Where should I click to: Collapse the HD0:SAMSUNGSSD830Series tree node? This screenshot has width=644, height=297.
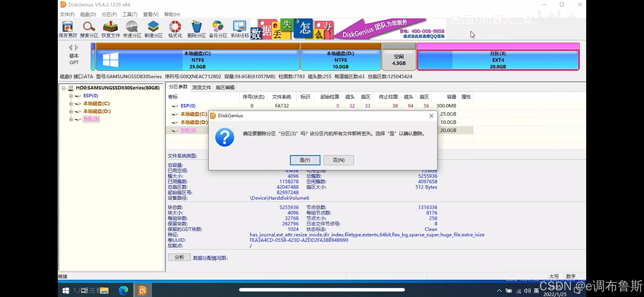pyautogui.click(x=64, y=88)
